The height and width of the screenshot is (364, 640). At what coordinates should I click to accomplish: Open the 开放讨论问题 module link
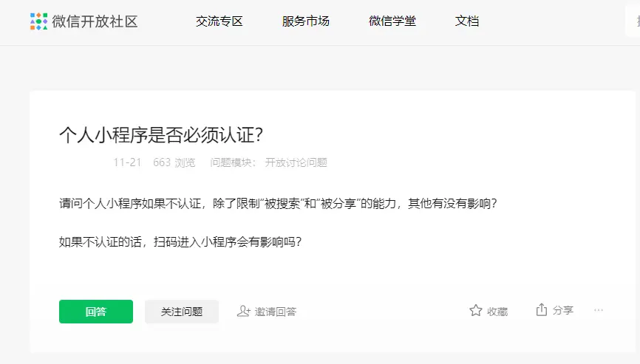point(296,162)
